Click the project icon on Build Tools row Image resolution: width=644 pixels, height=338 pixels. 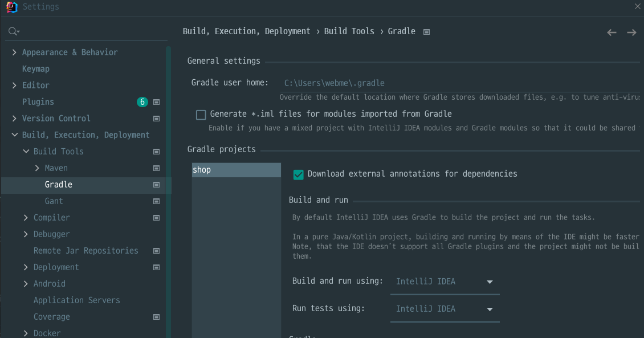pos(157,152)
